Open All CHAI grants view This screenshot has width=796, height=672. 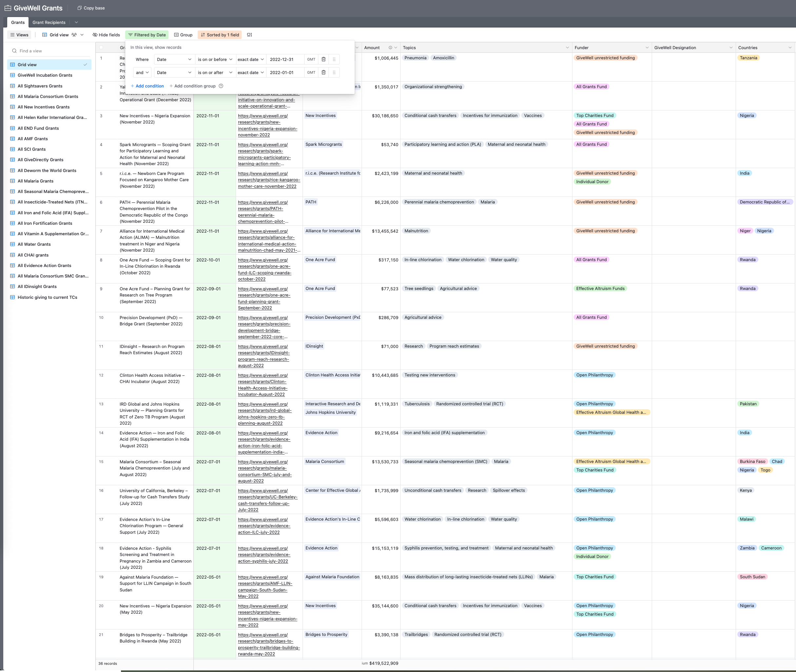click(x=50, y=255)
